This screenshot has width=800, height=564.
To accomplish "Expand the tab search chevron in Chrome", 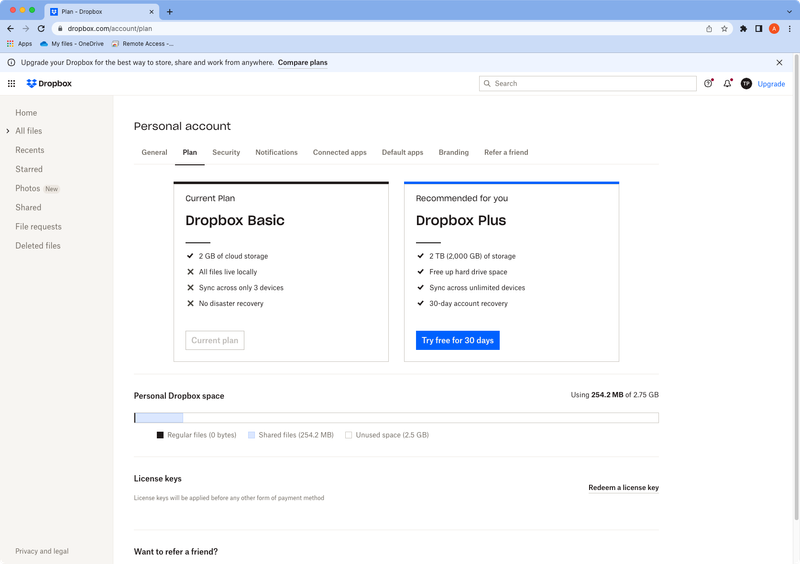I will tap(788, 11).
